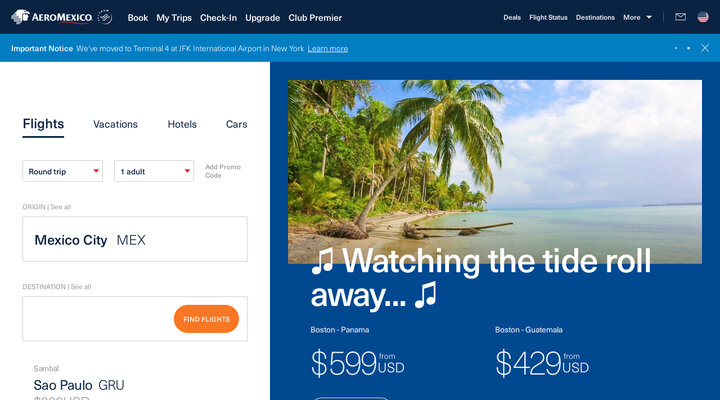Switch to the Vacations tab
The width and height of the screenshot is (720, 400).
[x=115, y=124]
